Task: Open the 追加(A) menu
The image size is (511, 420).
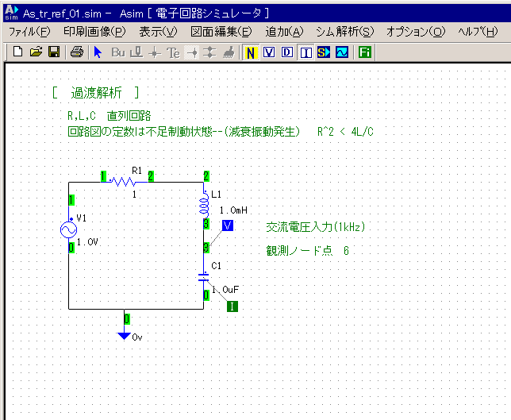Action: point(284,32)
